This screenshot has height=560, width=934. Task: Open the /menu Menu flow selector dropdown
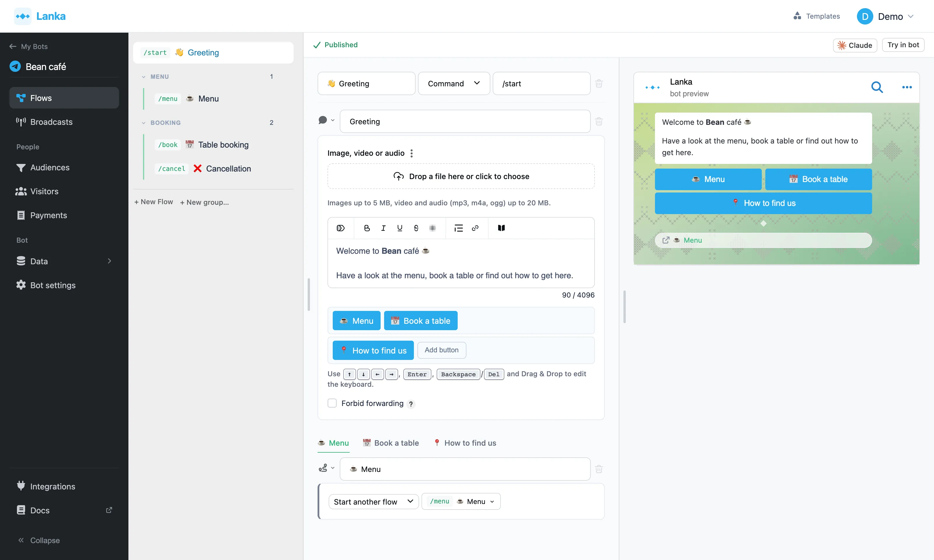[461, 501]
